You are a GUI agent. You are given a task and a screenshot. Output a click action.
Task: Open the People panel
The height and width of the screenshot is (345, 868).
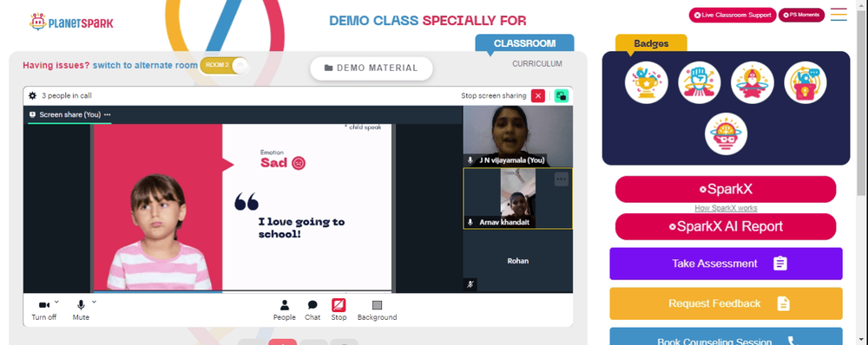click(284, 310)
